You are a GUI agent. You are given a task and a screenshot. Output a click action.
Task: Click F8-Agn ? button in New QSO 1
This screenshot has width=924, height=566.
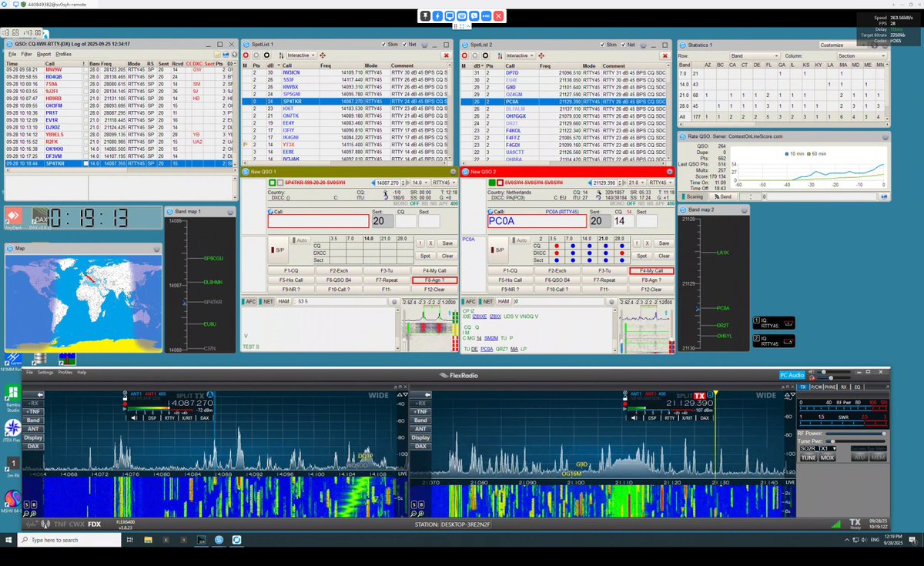click(x=434, y=280)
